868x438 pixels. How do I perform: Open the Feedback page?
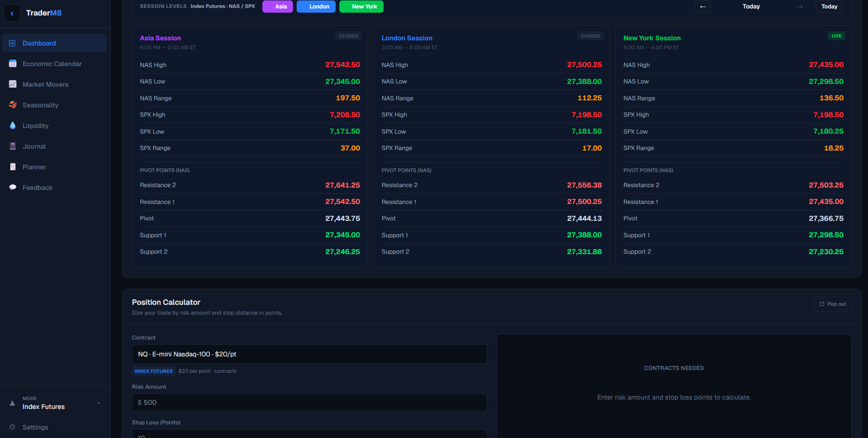(x=54, y=188)
